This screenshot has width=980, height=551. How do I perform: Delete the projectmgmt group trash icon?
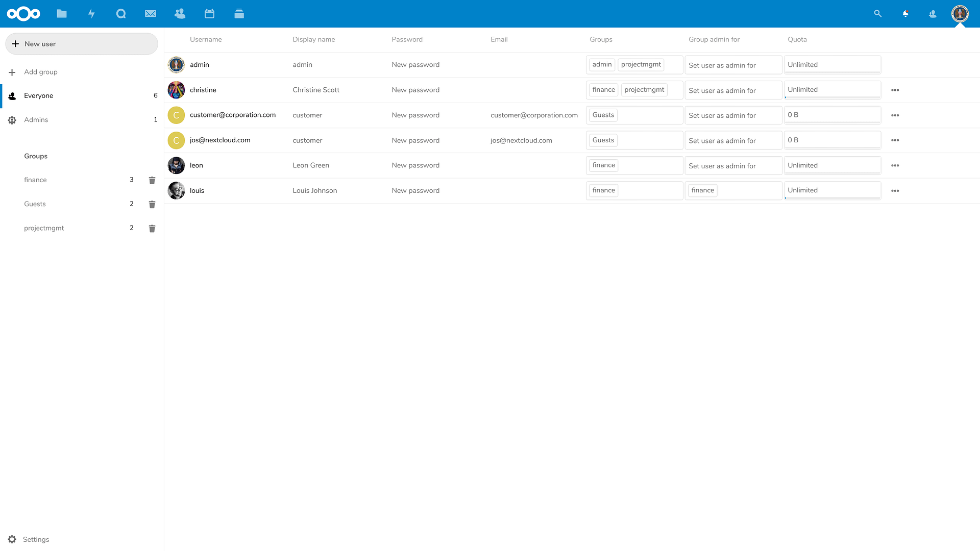(152, 229)
